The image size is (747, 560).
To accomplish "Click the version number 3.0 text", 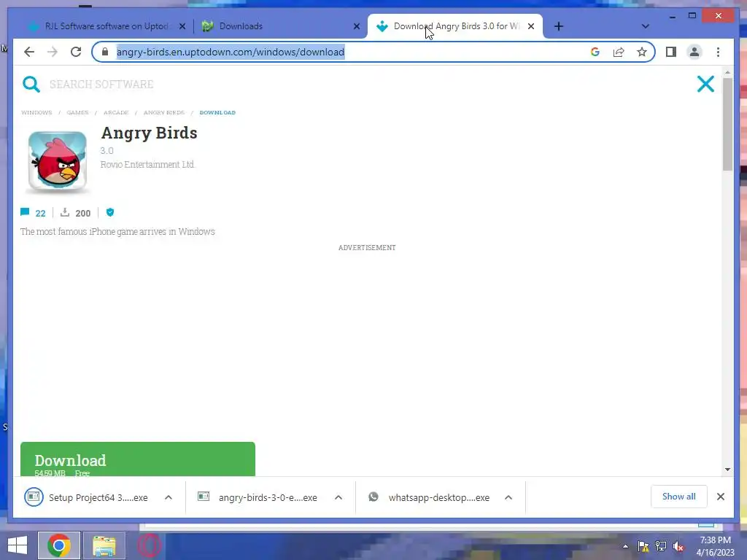I will coord(107,150).
